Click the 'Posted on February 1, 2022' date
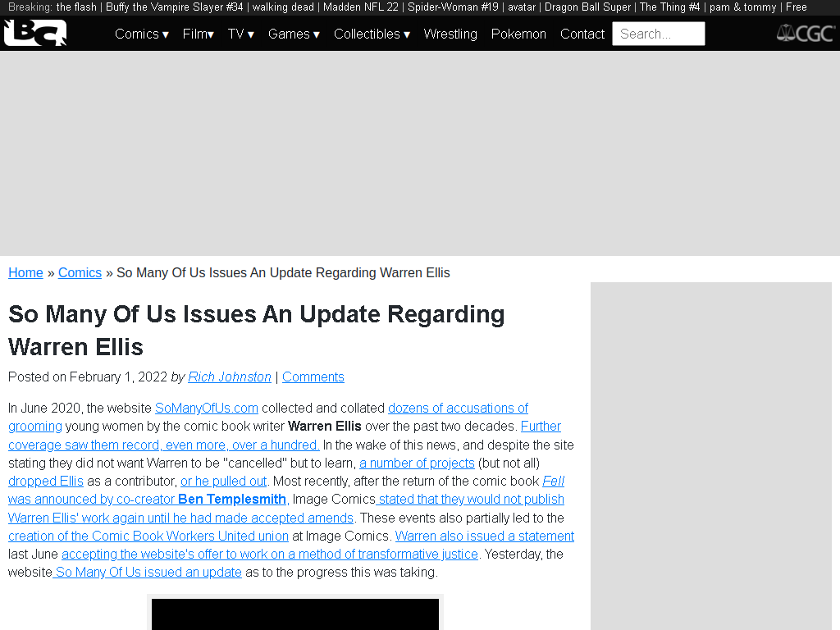840x630 pixels. click(x=88, y=377)
